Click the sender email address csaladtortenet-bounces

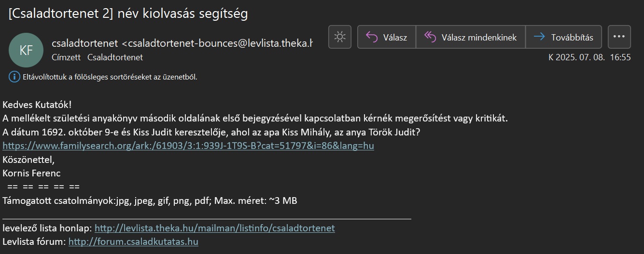(217, 43)
